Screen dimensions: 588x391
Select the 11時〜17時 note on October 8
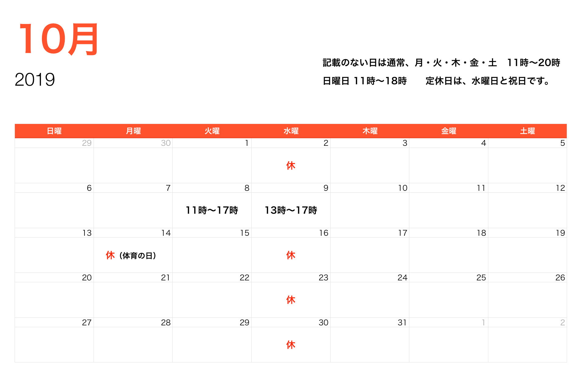coord(212,210)
